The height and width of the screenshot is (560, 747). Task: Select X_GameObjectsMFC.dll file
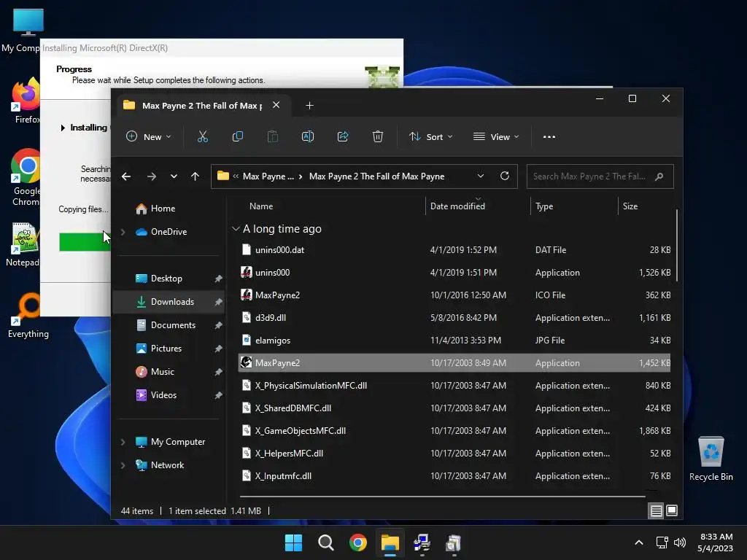454,431
